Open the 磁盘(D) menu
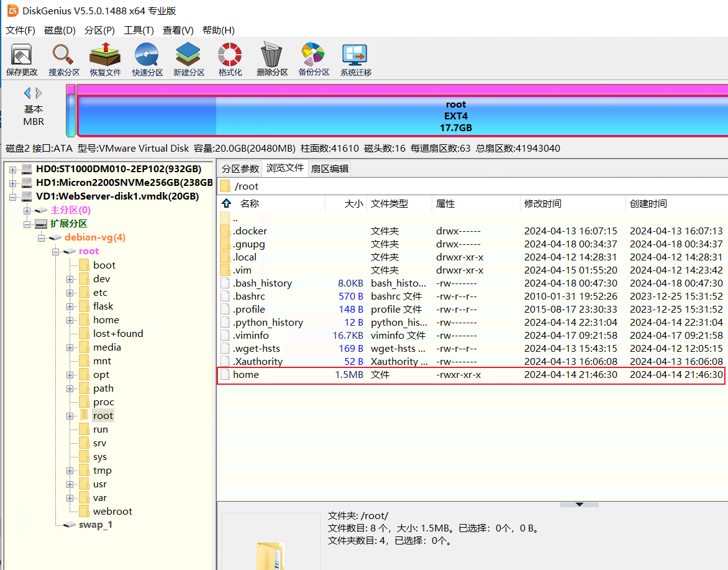The height and width of the screenshot is (570, 728). [60, 30]
